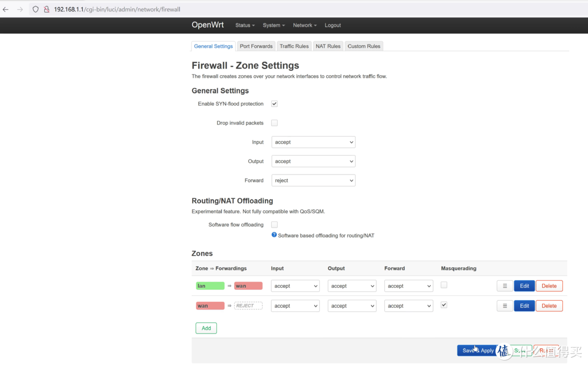This screenshot has height=366, width=588.
Task: Open the Network menu
Action: pyautogui.click(x=304, y=25)
